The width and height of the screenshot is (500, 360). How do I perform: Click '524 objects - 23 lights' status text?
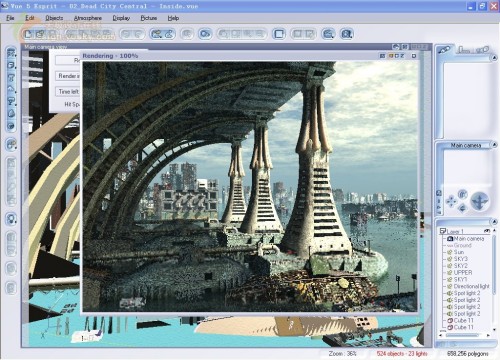(x=402, y=353)
